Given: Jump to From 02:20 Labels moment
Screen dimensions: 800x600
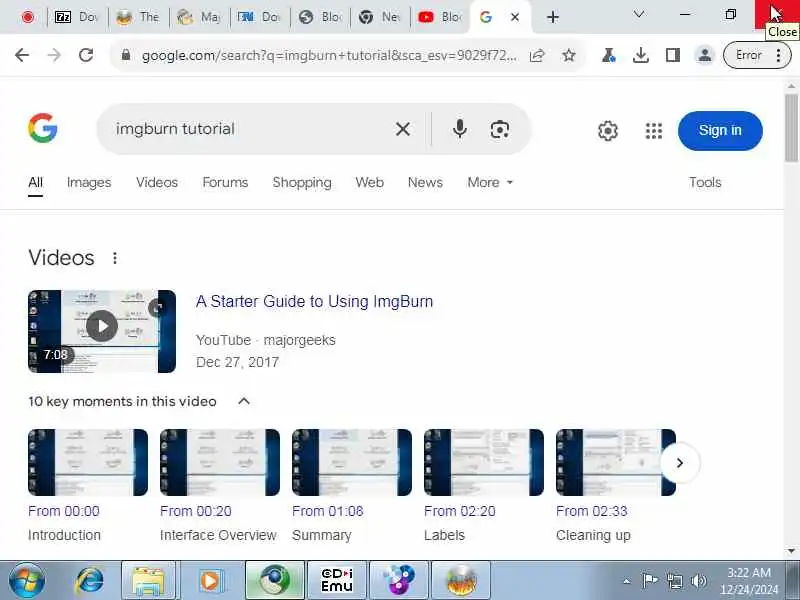Looking at the screenshot, I should point(459,511).
